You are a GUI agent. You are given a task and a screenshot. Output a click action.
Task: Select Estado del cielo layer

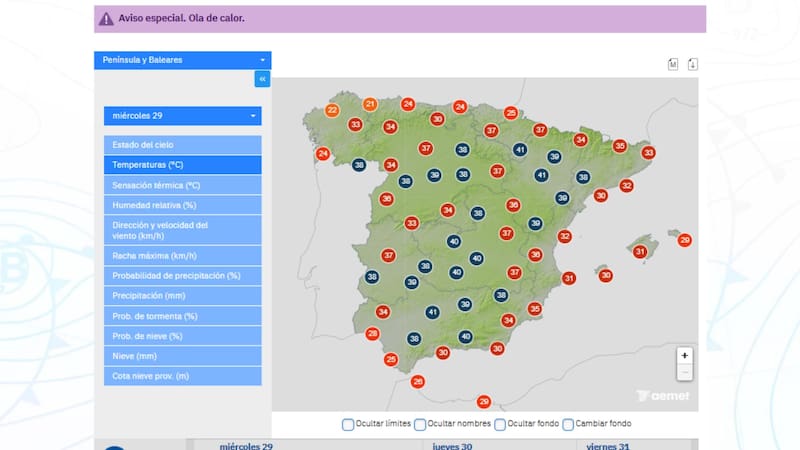pos(183,145)
